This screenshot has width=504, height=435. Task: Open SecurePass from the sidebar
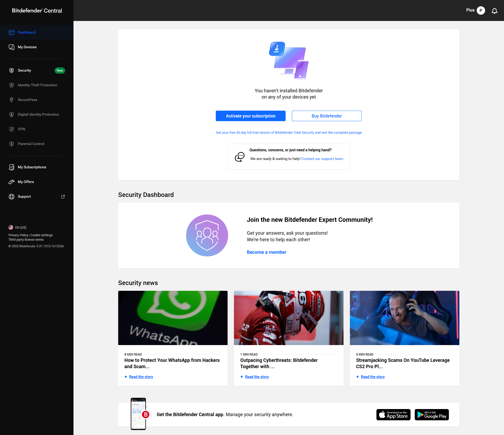pyautogui.click(x=27, y=100)
